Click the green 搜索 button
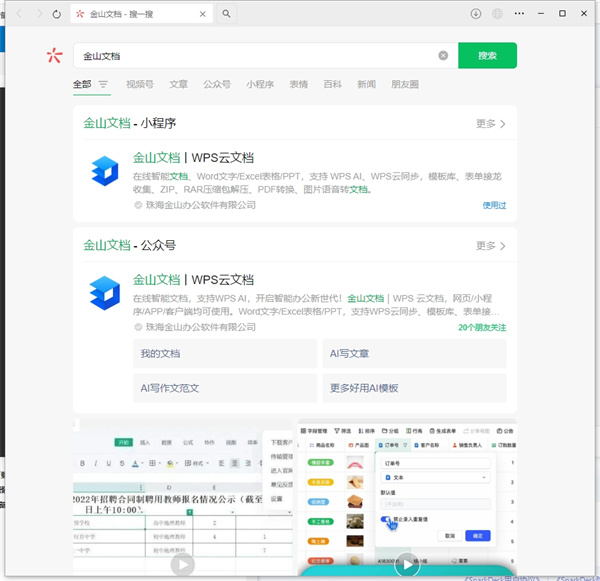 point(487,55)
